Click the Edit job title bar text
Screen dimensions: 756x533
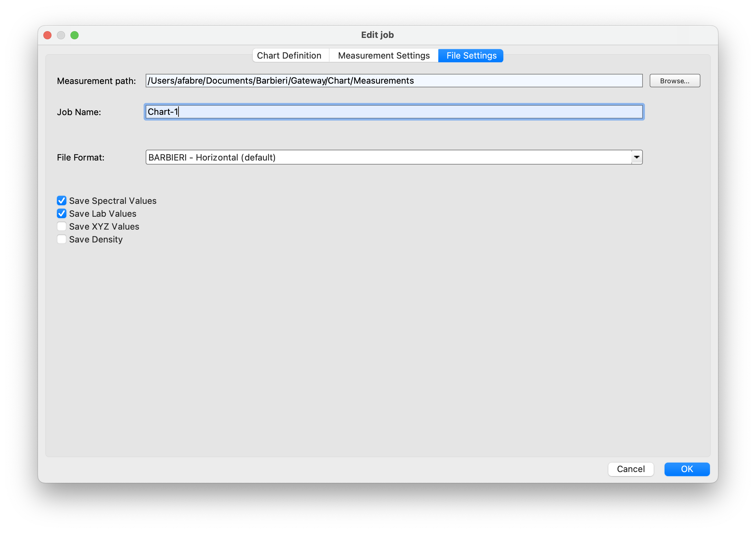[x=377, y=35]
